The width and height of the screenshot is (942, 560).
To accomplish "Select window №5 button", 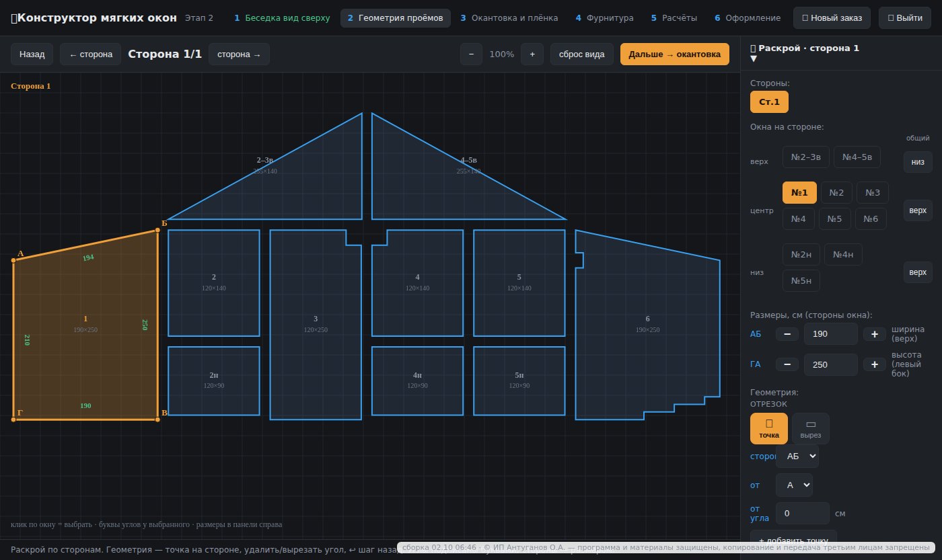I will coord(835,218).
